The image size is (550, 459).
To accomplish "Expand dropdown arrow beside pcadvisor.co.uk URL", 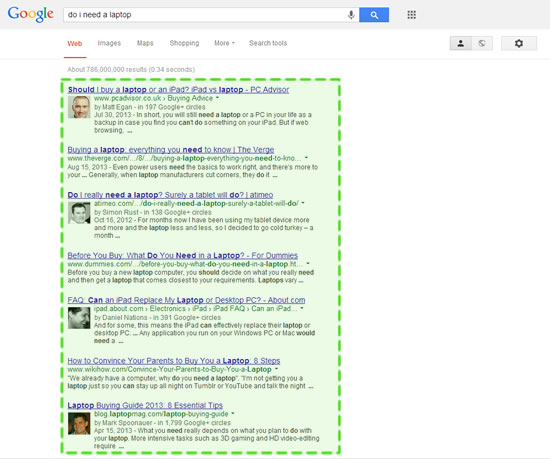I will [x=217, y=98].
